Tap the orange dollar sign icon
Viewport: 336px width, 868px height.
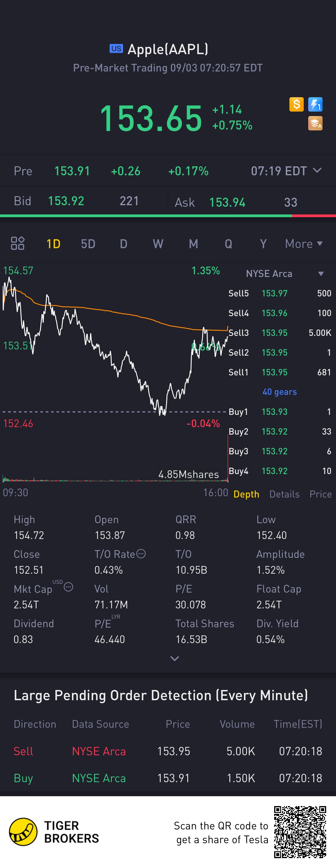click(x=296, y=104)
